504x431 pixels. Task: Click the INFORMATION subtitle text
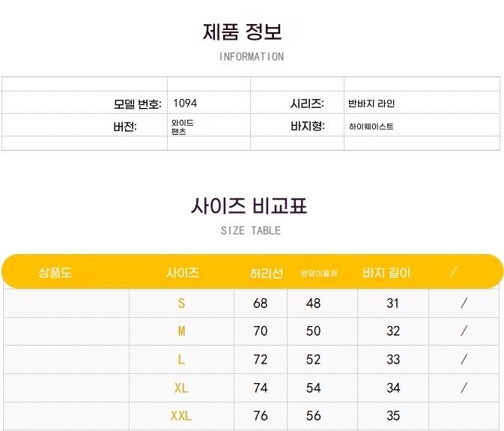pyautogui.click(x=252, y=57)
